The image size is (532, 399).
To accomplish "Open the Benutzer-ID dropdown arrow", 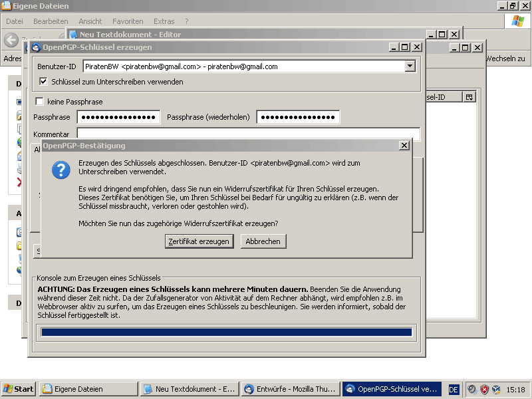I will click(x=410, y=66).
